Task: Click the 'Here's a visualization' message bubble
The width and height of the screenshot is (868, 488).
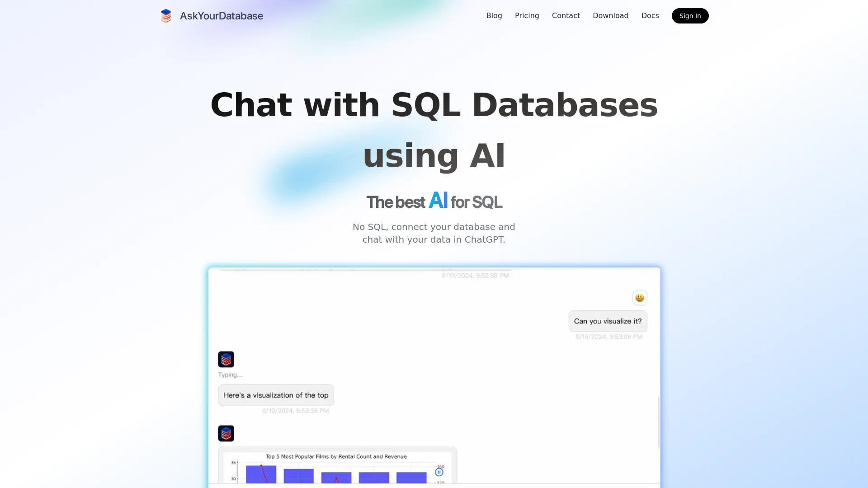Action: [276, 395]
